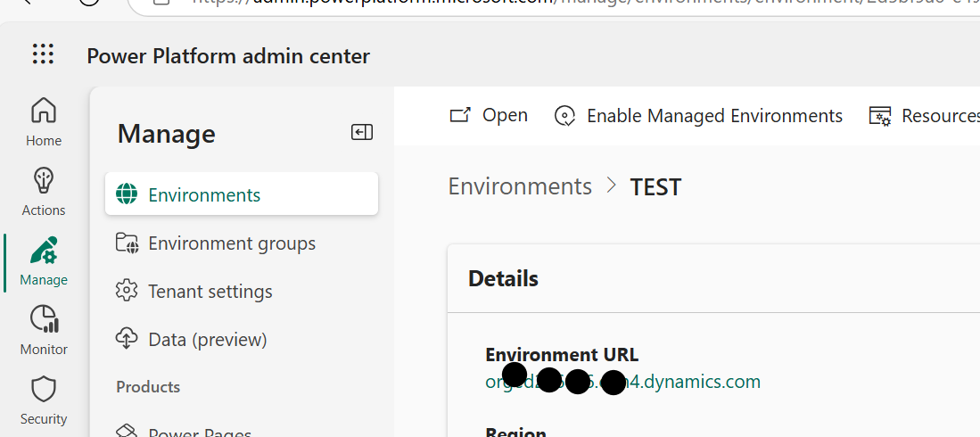Image resolution: width=980 pixels, height=437 pixels.
Task: Click the Open toolbar command
Action: (x=489, y=115)
